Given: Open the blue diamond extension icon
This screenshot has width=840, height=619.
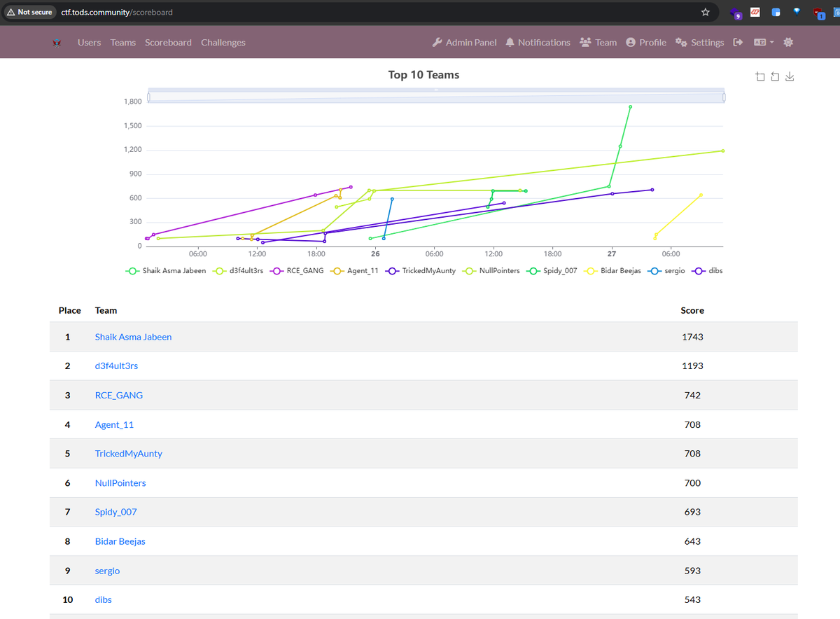Looking at the screenshot, I should 797,11.
